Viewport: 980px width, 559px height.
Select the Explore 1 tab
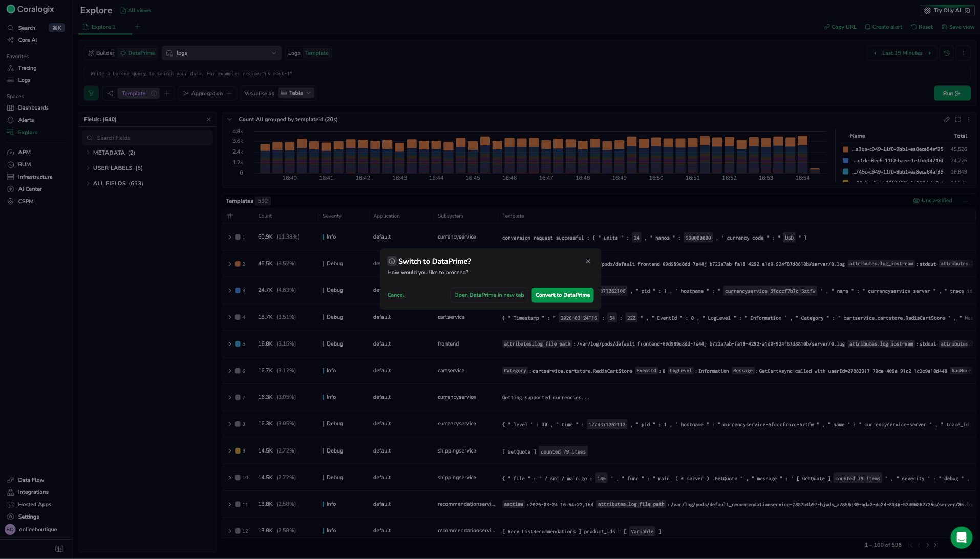point(103,27)
